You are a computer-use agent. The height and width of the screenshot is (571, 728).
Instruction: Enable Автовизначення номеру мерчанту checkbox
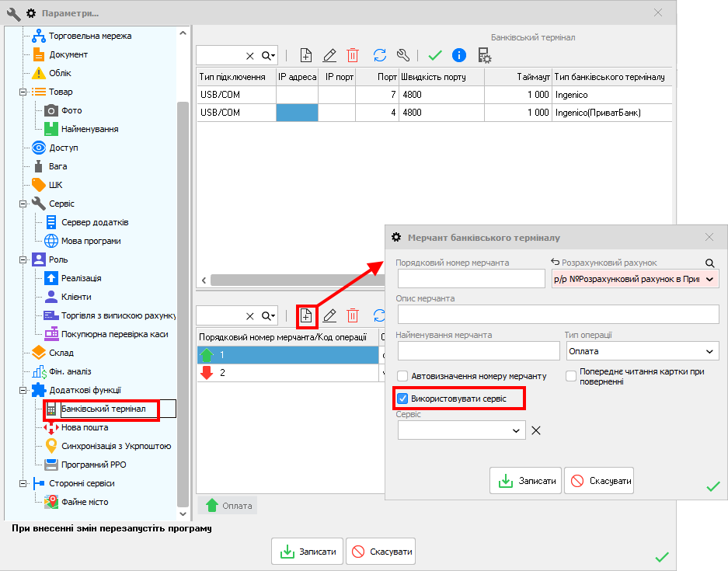402,376
